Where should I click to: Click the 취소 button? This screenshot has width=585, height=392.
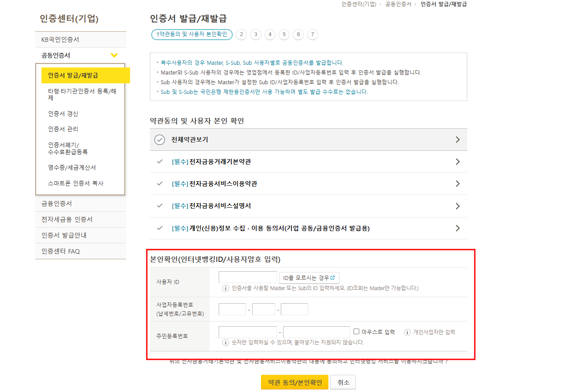[x=343, y=382]
